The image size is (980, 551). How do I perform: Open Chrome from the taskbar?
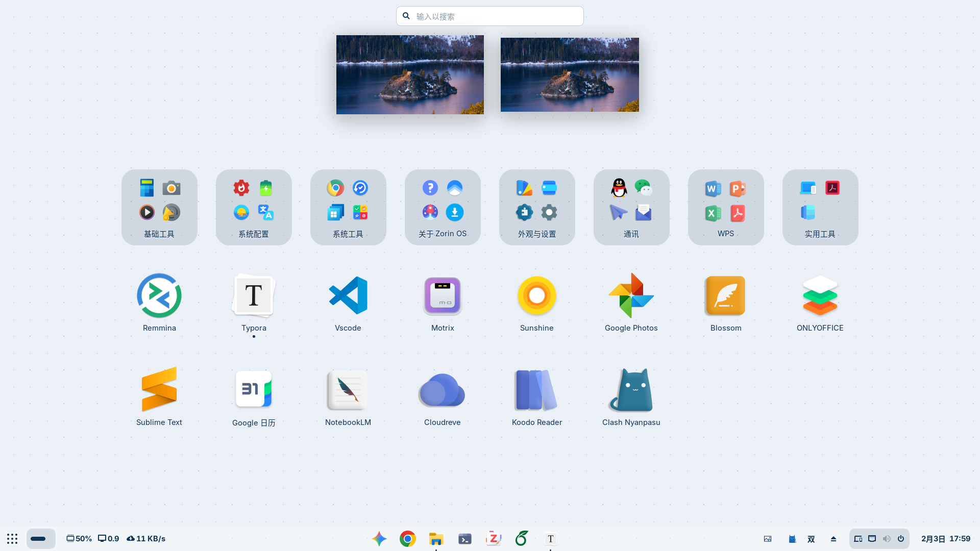pos(408,539)
